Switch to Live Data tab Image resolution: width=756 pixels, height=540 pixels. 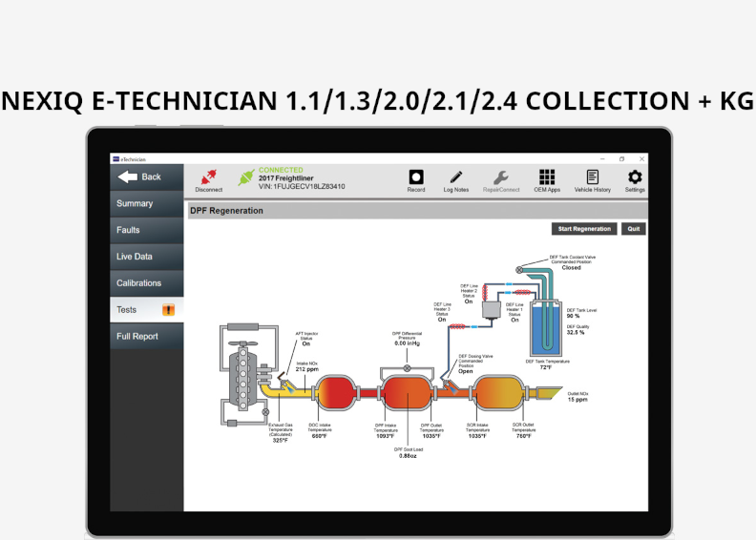(x=147, y=257)
